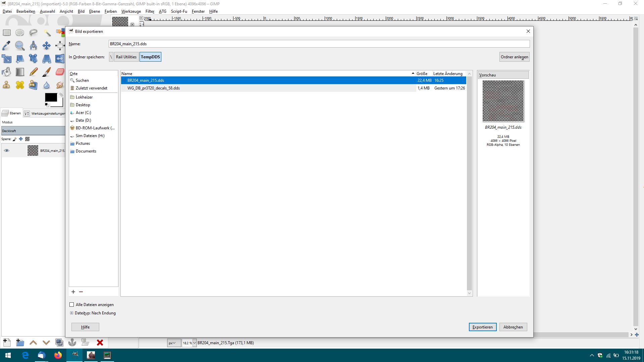Screen dimensions: 644x362
Task: Open the px unit dropdown
Action: click(173, 343)
